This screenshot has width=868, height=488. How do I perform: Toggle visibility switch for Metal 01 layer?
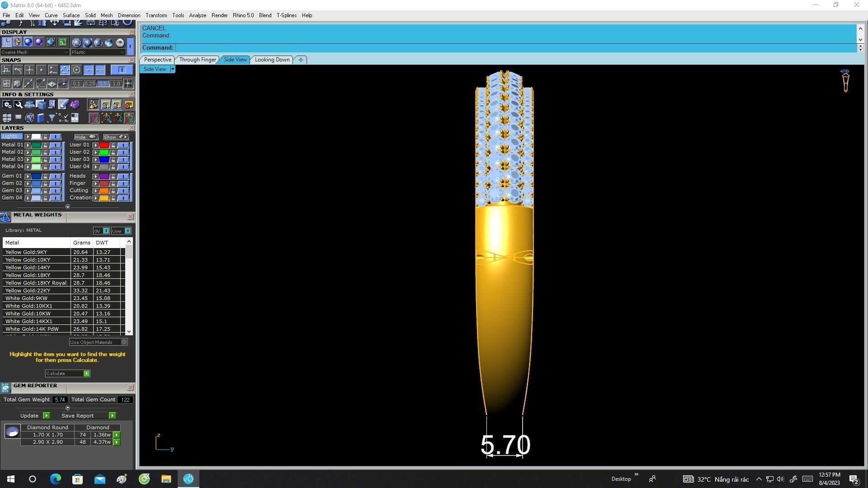click(x=55, y=145)
